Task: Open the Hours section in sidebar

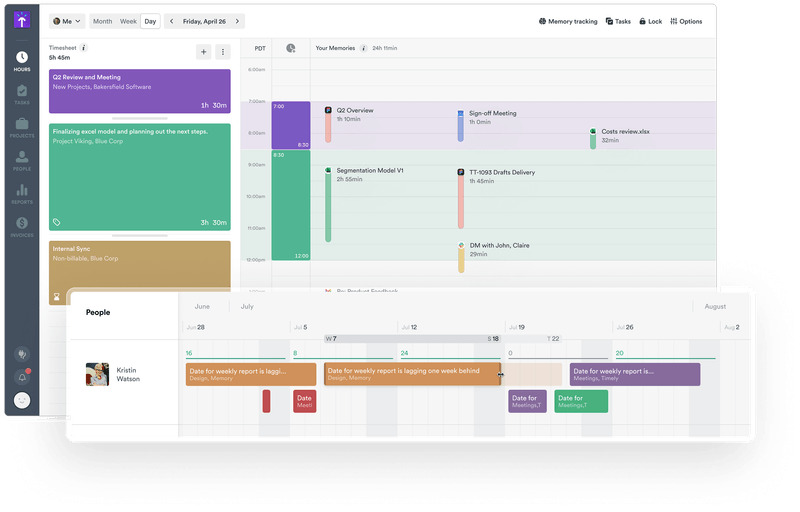Action: [x=21, y=61]
